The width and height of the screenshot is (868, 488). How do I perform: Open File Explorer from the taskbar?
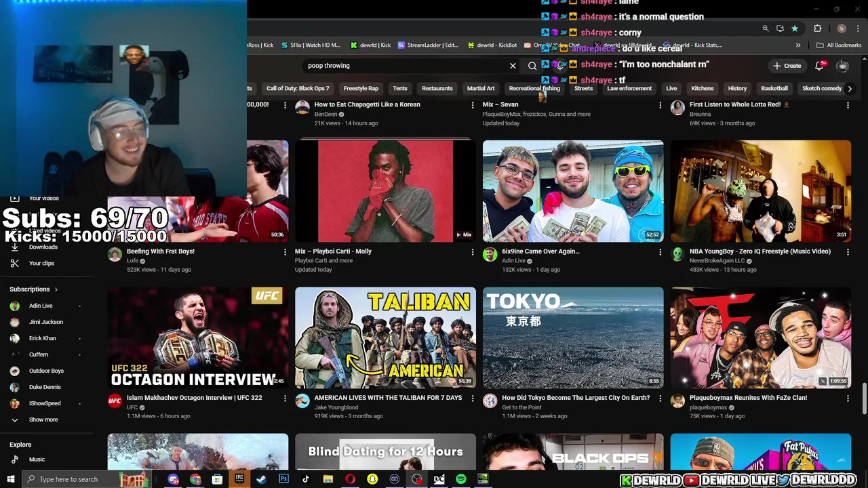click(x=328, y=479)
